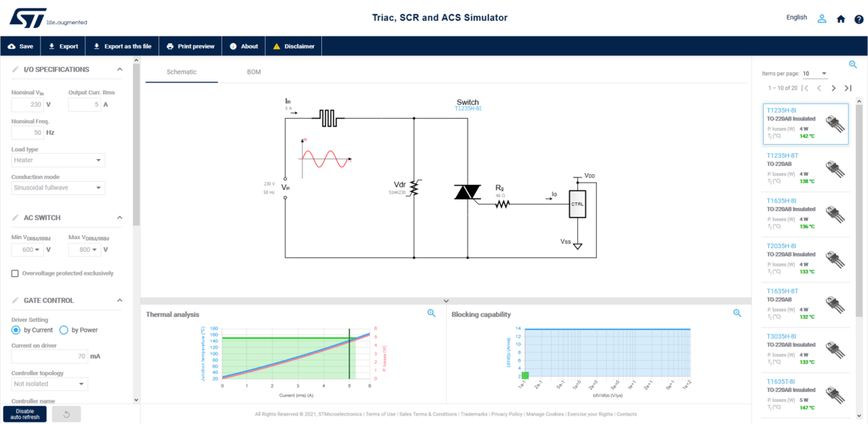The image size is (868, 424).
Task: Open Items per page dropdown
Action: pyautogui.click(x=815, y=74)
